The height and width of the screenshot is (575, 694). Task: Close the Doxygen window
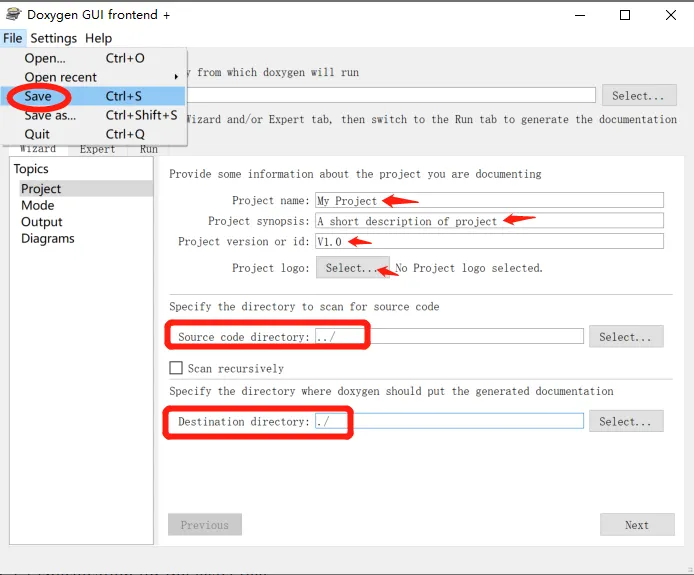pos(671,15)
